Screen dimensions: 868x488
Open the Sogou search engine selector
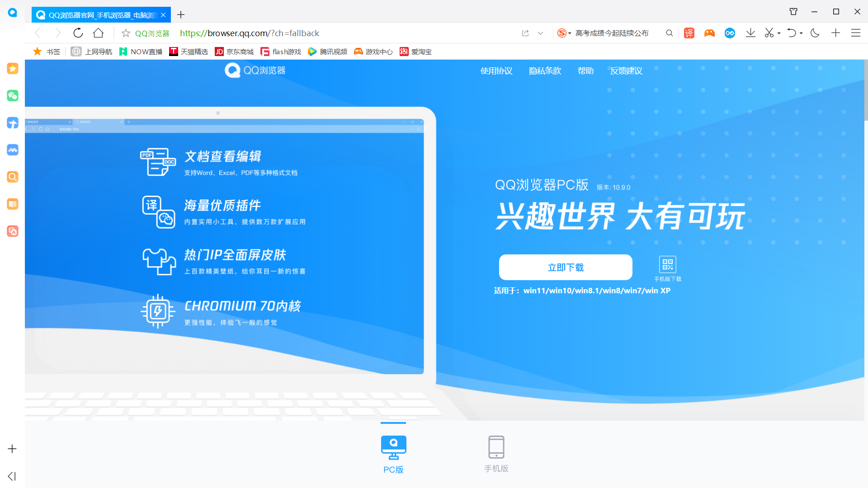564,33
